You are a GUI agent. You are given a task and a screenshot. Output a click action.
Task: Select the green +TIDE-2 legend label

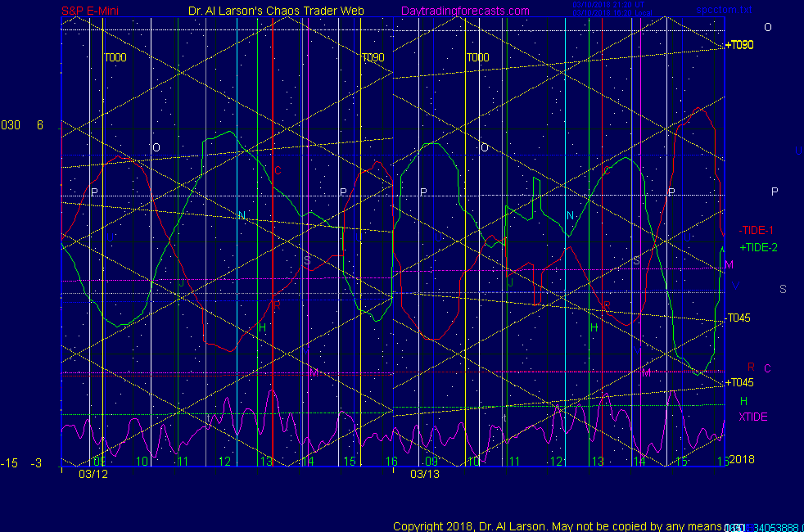759,247
